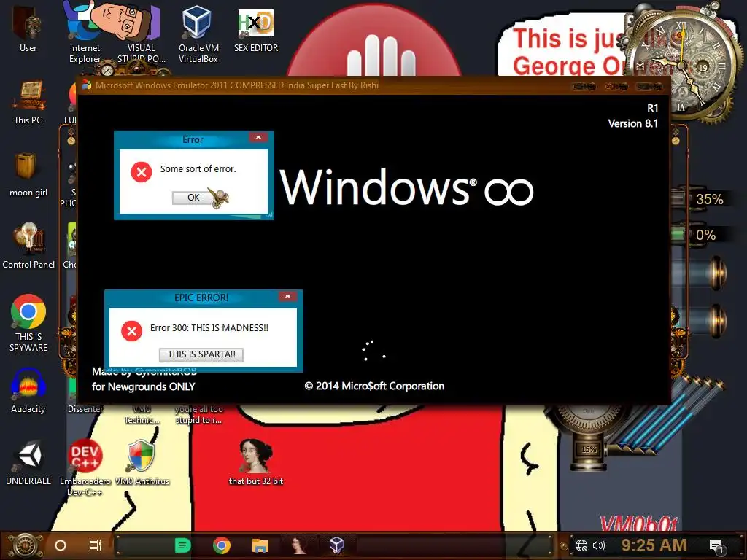This screenshot has width=747, height=560.
Task: Open the Cortana circle in taskbar
Action: pyautogui.click(x=61, y=545)
